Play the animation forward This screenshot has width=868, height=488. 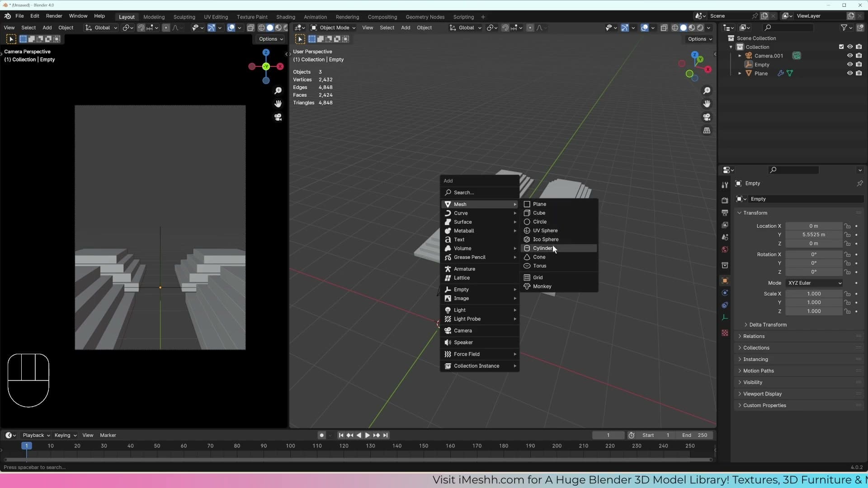coord(368,435)
